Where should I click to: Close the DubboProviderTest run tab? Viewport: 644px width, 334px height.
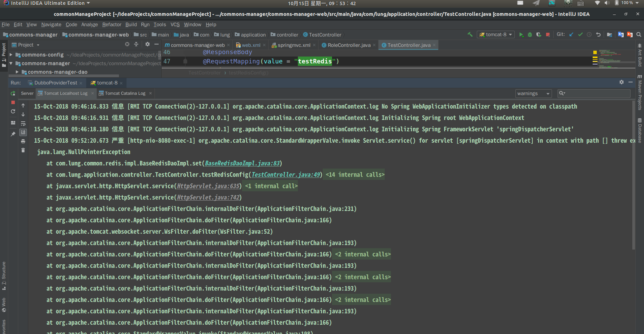[x=81, y=83]
